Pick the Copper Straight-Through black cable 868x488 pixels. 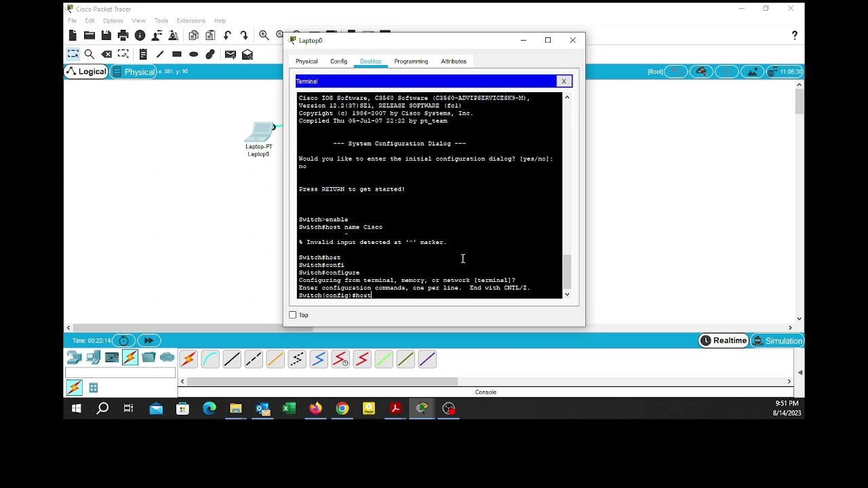pos(232,359)
